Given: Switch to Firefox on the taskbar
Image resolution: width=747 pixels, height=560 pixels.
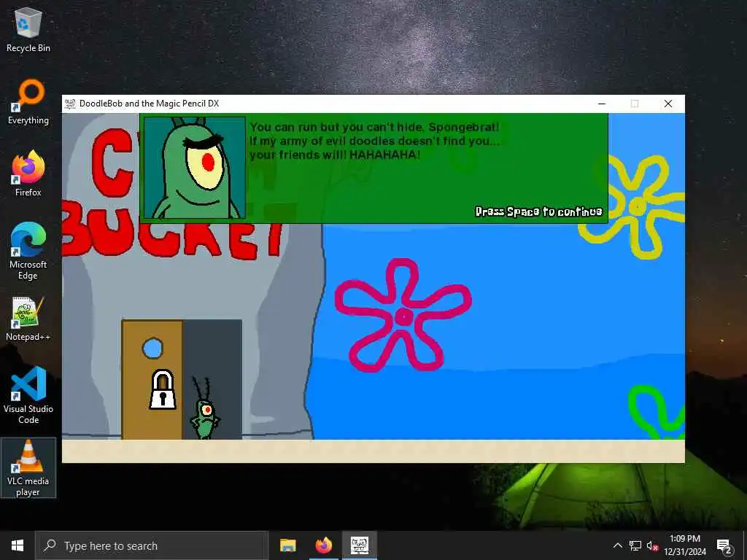Looking at the screenshot, I should click(323, 545).
